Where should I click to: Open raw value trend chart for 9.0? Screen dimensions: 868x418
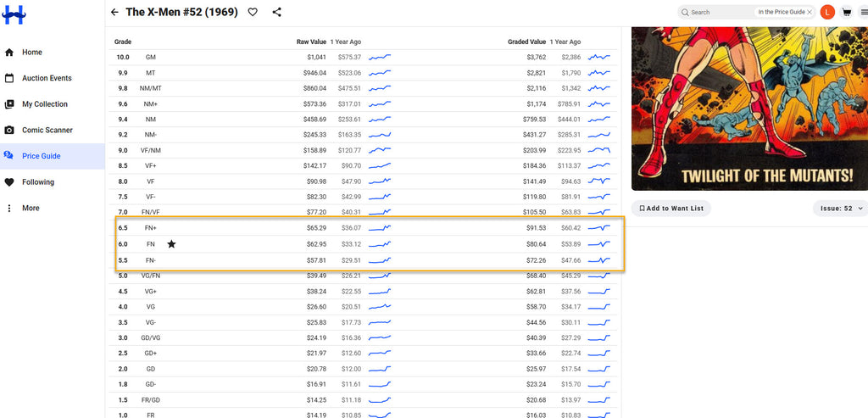point(380,150)
